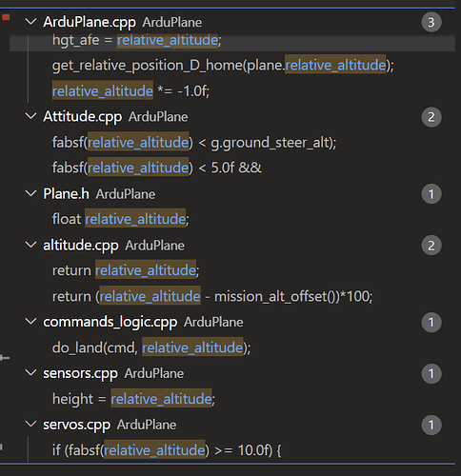This screenshot has width=461, height=476.
Task: Open 'fabsf(relative_altitude) < g.ground_steer_alt);' reference
Action: point(194,143)
